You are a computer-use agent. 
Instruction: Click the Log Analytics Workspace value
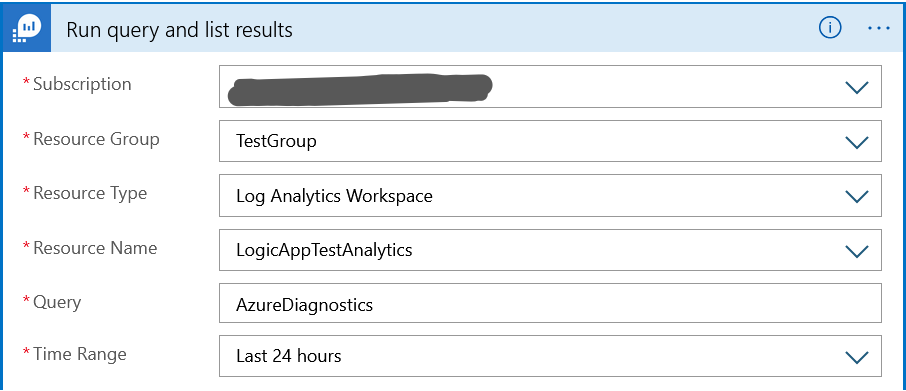tap(334, 196)
